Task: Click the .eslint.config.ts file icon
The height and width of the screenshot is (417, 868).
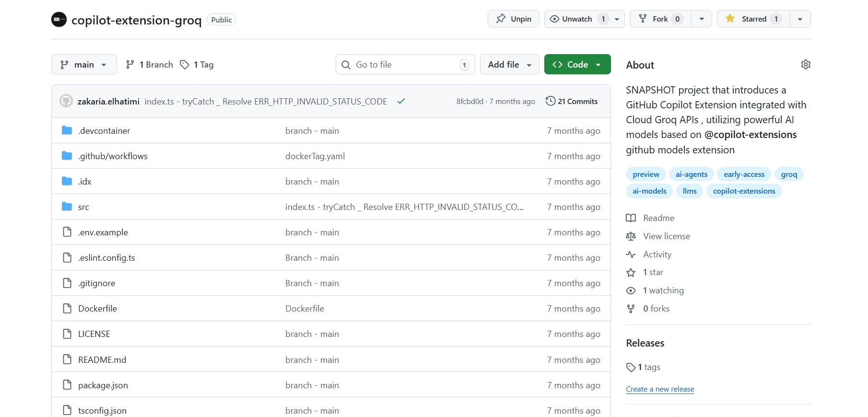Action: 67,257
